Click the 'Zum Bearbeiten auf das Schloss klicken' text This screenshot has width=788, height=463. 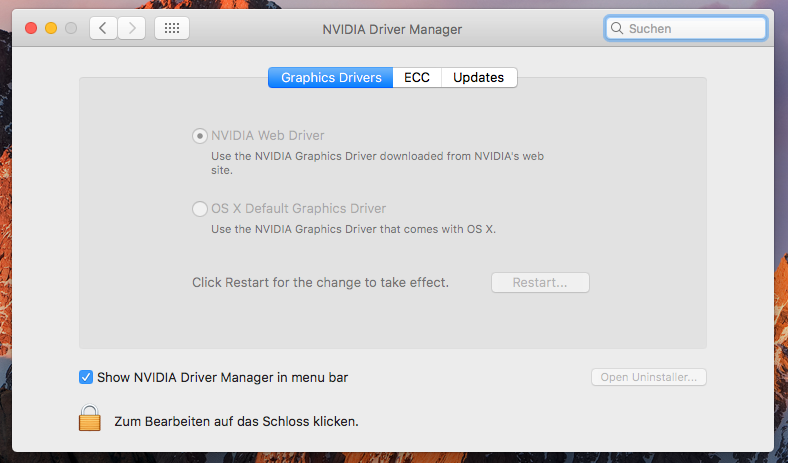click(236, 421)
